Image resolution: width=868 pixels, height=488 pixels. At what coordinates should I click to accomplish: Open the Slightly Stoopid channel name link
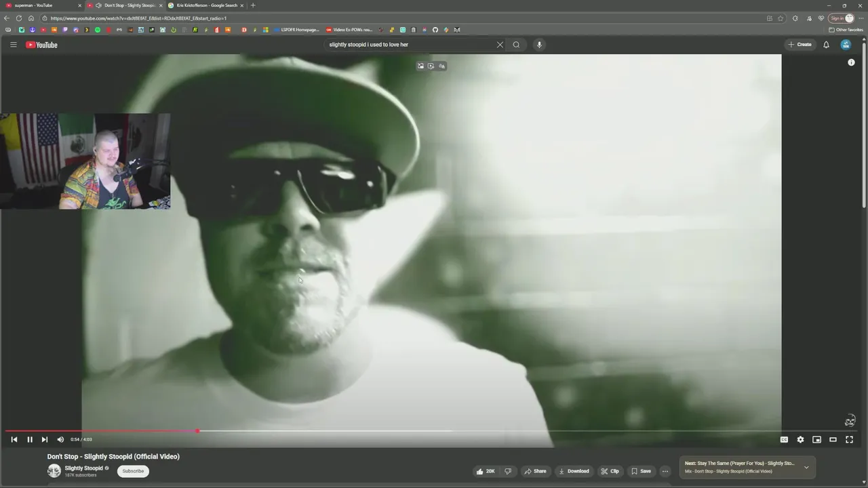[x=84, y=468]
